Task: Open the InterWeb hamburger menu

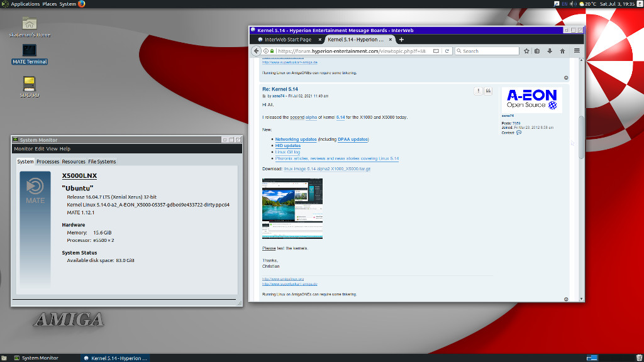Action: (577, 51)
